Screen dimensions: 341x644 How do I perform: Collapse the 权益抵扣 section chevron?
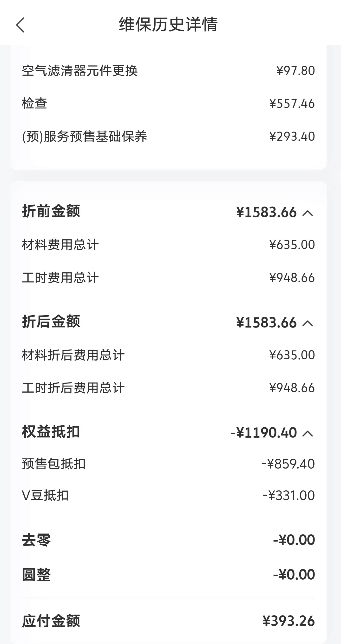click(308, 434)
